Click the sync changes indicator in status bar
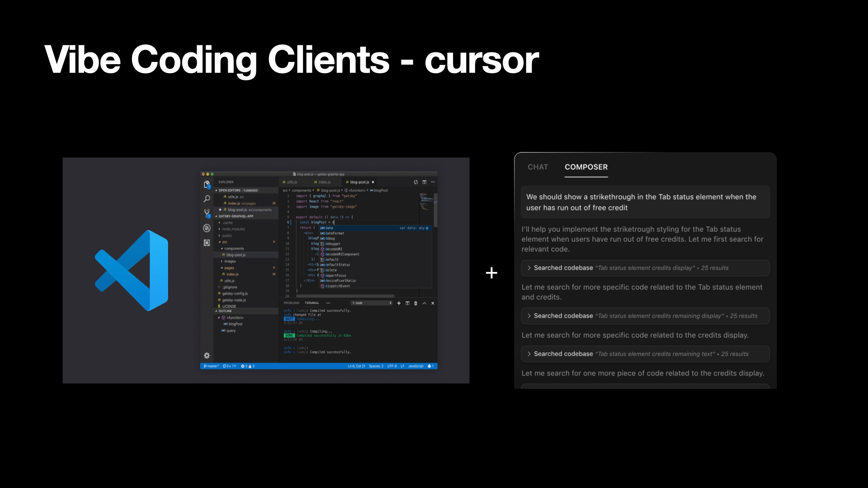The image size is (868, 488). [x=229, y=366]
